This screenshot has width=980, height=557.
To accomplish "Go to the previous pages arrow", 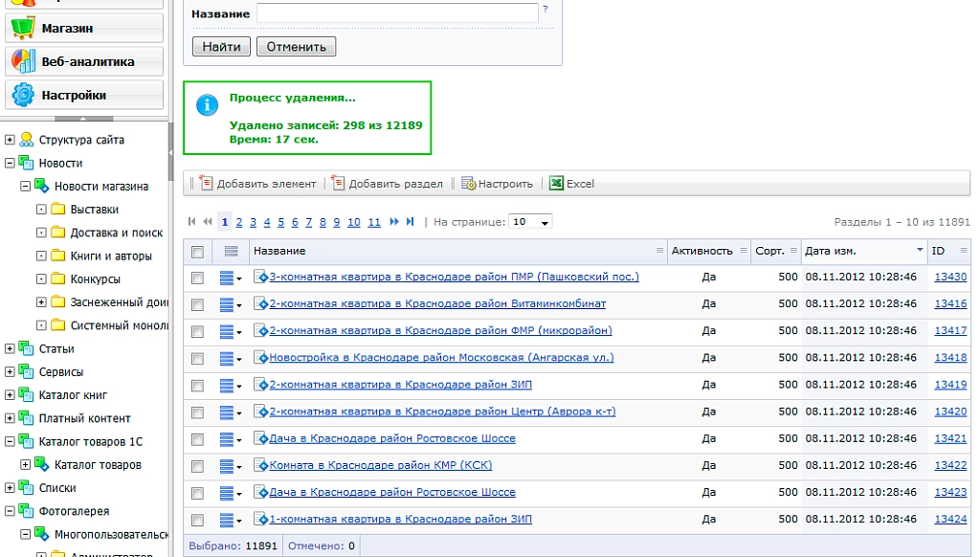I will 208,221.
